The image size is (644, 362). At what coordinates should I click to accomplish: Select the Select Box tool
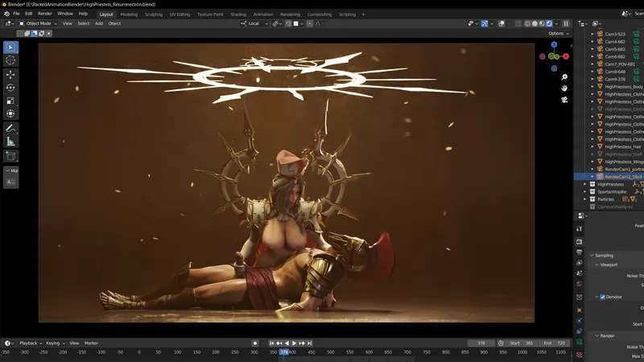point(10,47)
